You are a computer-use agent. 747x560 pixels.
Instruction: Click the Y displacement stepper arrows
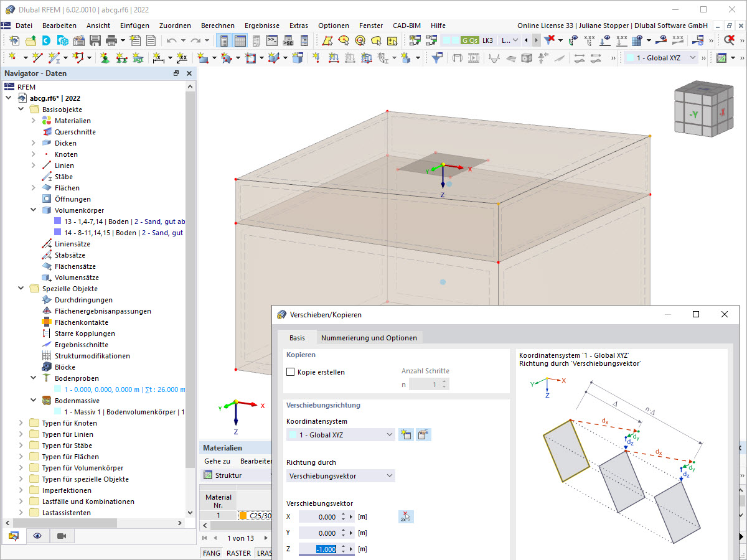pos(344,533)
